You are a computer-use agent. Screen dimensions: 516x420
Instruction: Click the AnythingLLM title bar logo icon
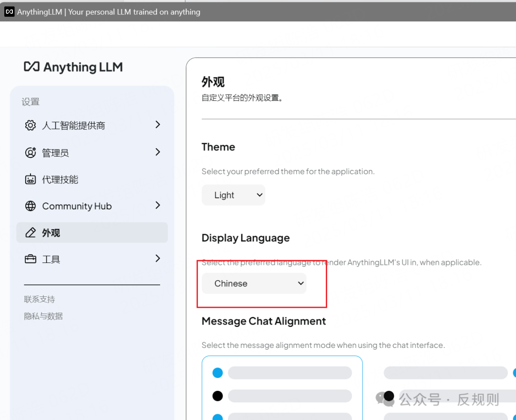click(x=9, y=11)
